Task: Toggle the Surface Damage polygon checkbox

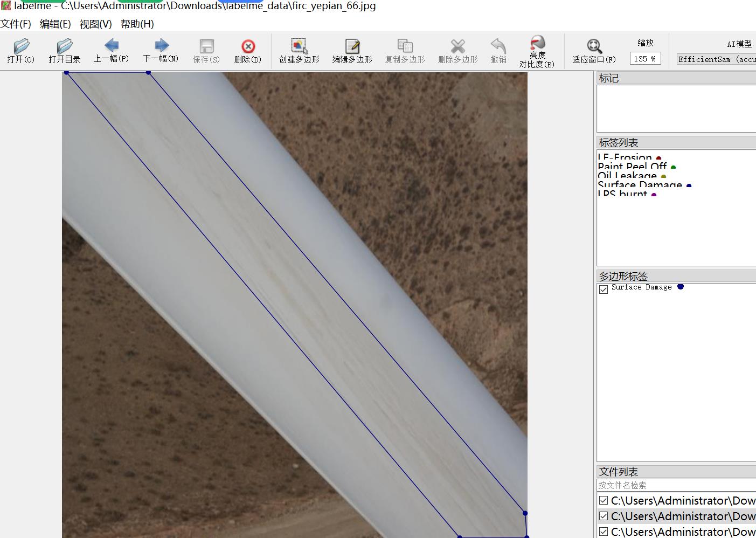Action: coord(604,289)
